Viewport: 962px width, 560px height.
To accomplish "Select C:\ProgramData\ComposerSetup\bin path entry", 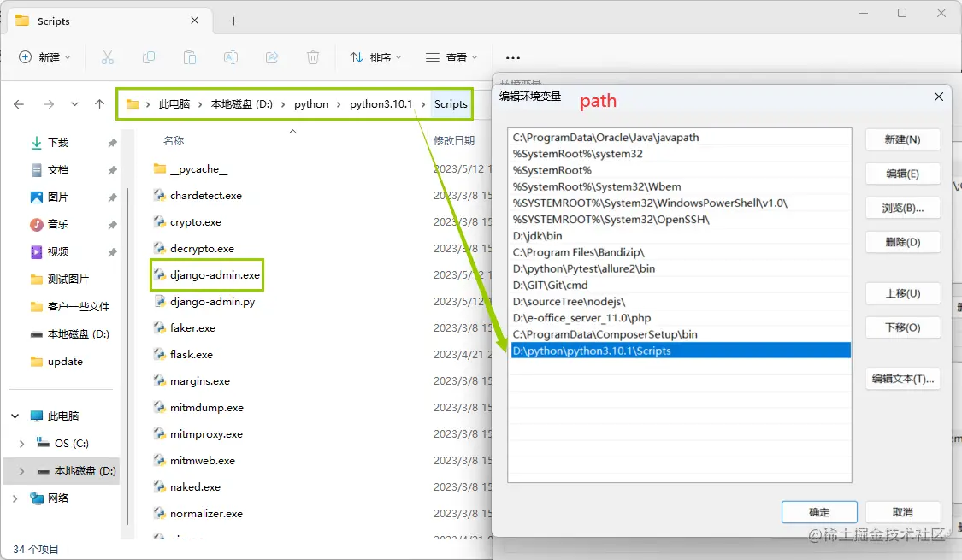I will [681, 334].
